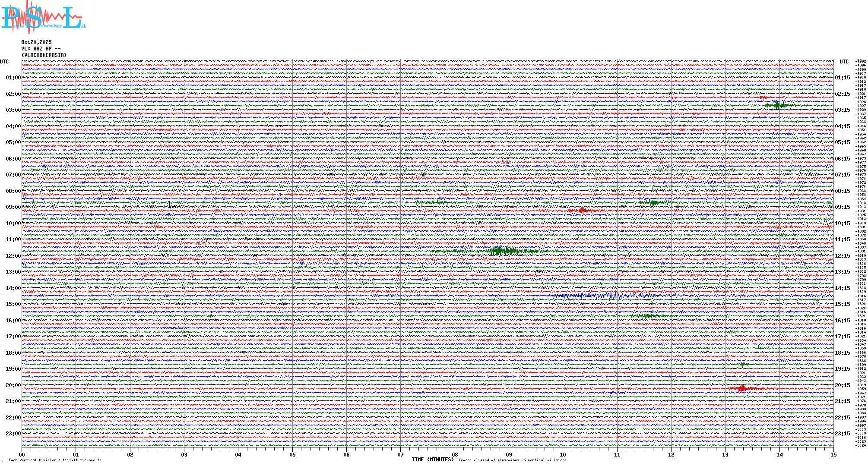Click the 12:00 hour label on left
This screenshot has height=466, width=868.
pyautogui.click(x=13, y=256)
